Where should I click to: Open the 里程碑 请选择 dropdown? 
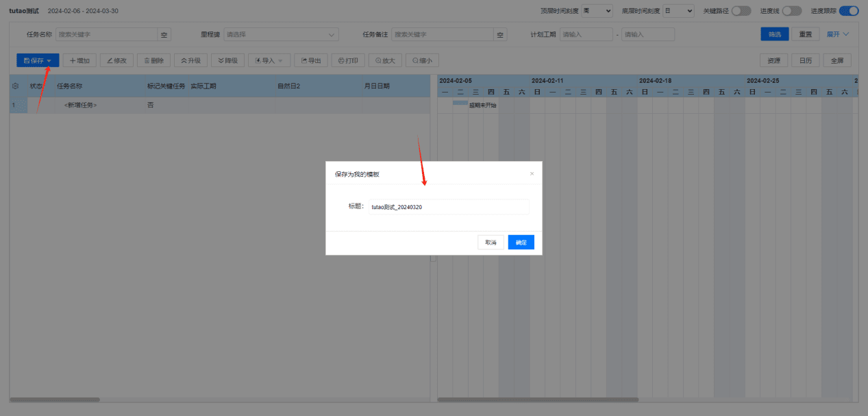click(x=282, y=34)
